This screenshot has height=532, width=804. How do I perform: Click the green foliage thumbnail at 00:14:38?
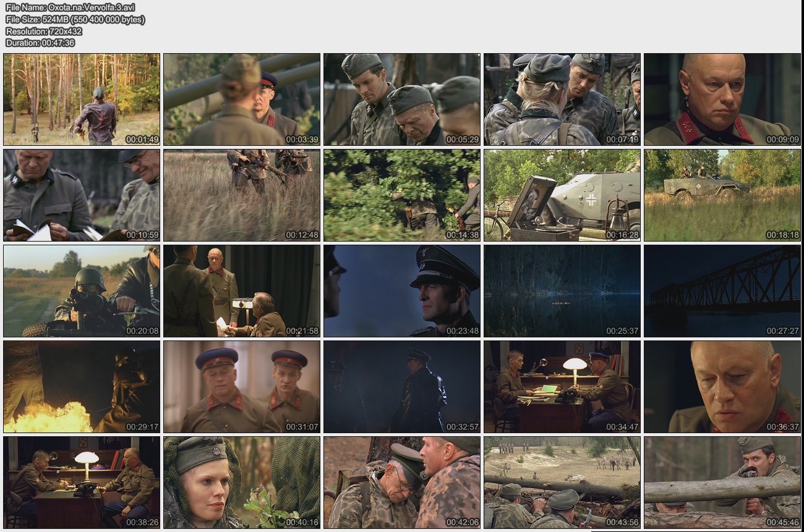[x=402, y=195]
